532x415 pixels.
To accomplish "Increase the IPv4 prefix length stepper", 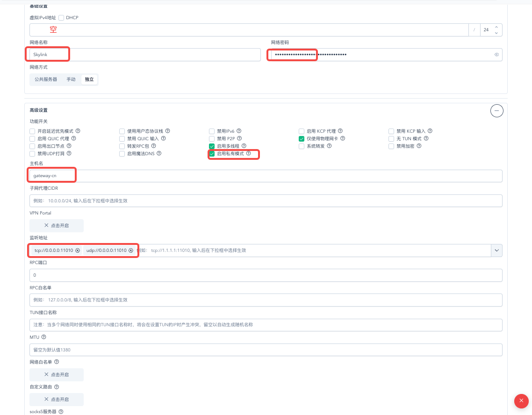I will click(x=496, y=27).
